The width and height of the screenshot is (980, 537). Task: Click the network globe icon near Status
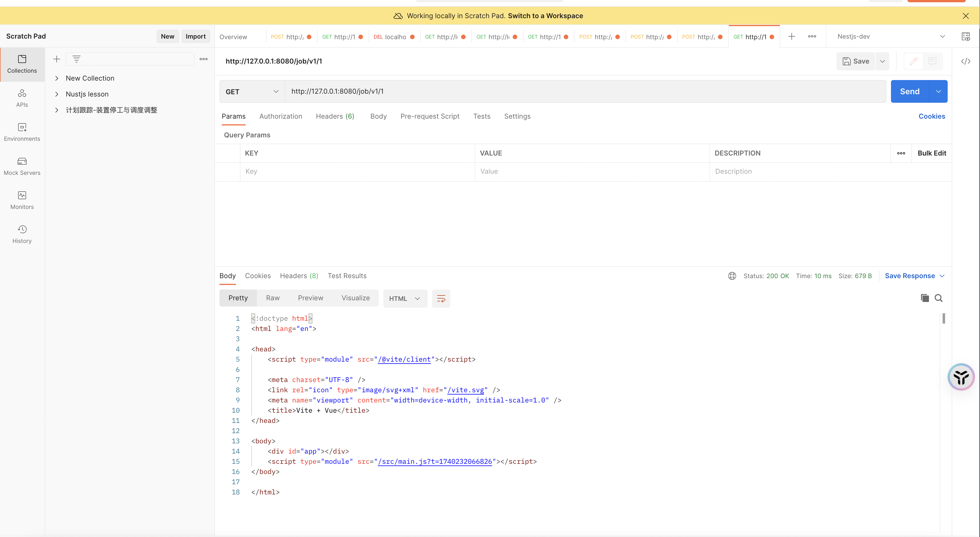[x=732, y=276]
